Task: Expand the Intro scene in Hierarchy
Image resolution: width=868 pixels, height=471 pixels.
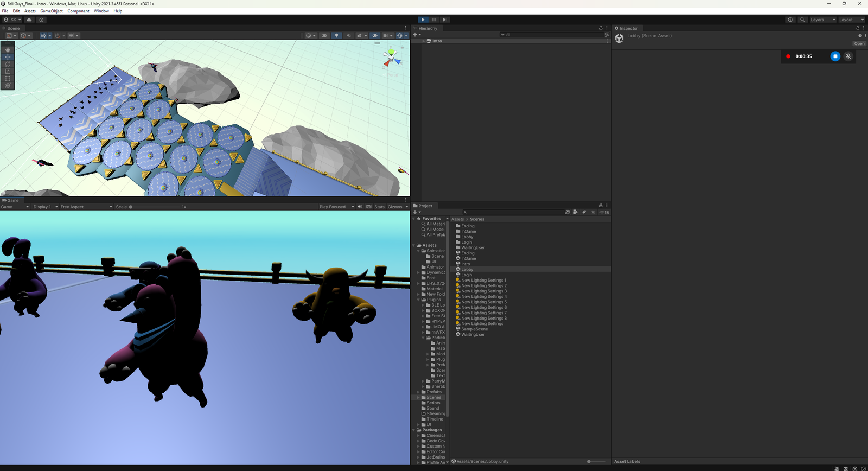Action: (424, 41)
